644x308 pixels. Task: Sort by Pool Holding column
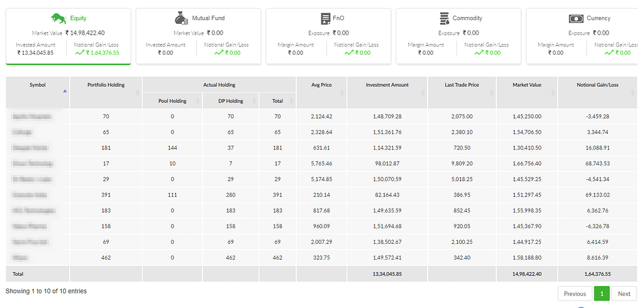tap(172, 101)
